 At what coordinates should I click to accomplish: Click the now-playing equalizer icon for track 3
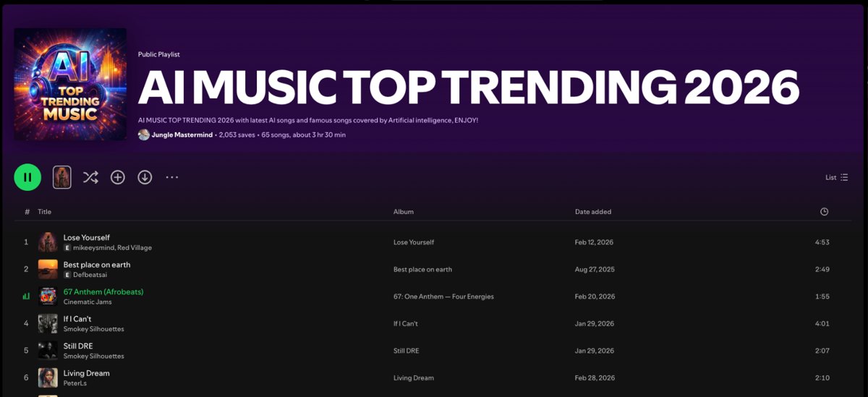point(27,296)
